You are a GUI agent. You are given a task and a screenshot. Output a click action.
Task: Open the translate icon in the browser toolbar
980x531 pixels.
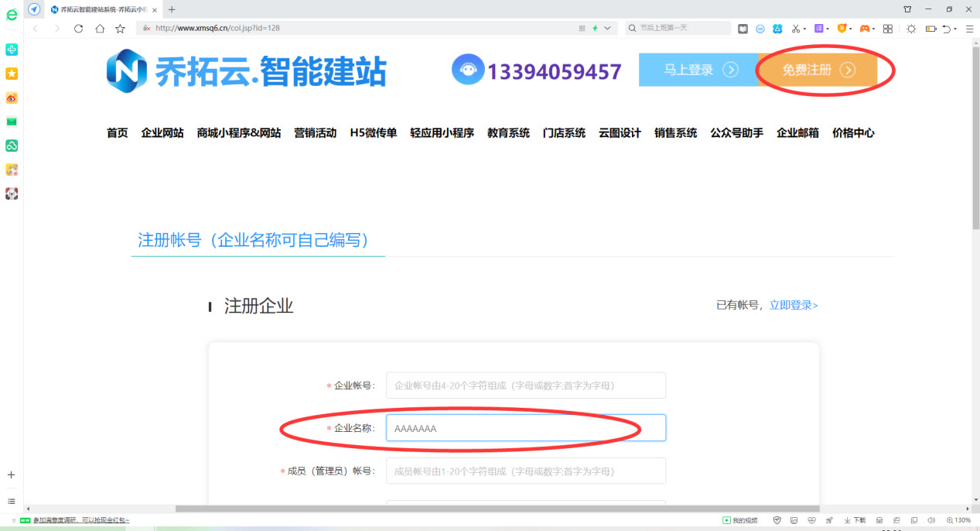pyautogui.click(x=820, y=28)
